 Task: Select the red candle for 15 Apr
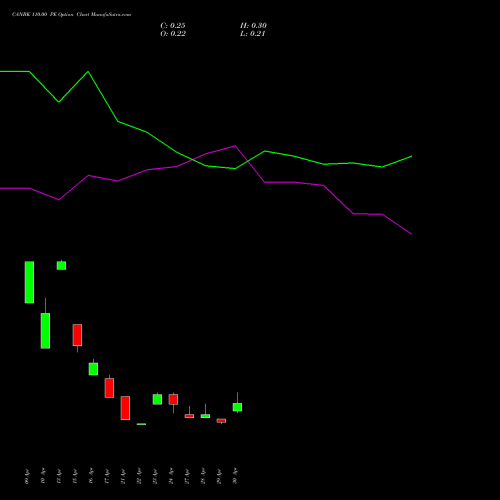(77, 335)
